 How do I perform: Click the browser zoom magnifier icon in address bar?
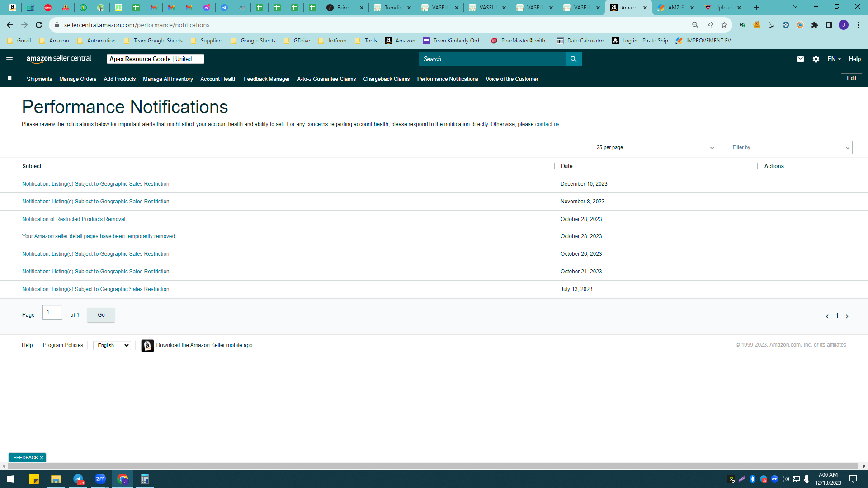pyautogui.click(x=695, y=25)
